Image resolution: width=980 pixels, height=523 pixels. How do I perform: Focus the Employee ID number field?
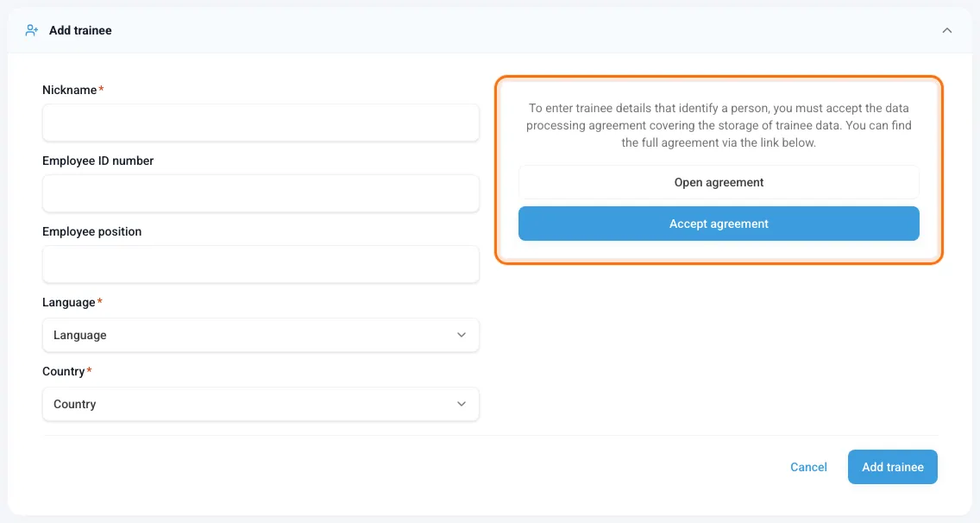(261, 193)
